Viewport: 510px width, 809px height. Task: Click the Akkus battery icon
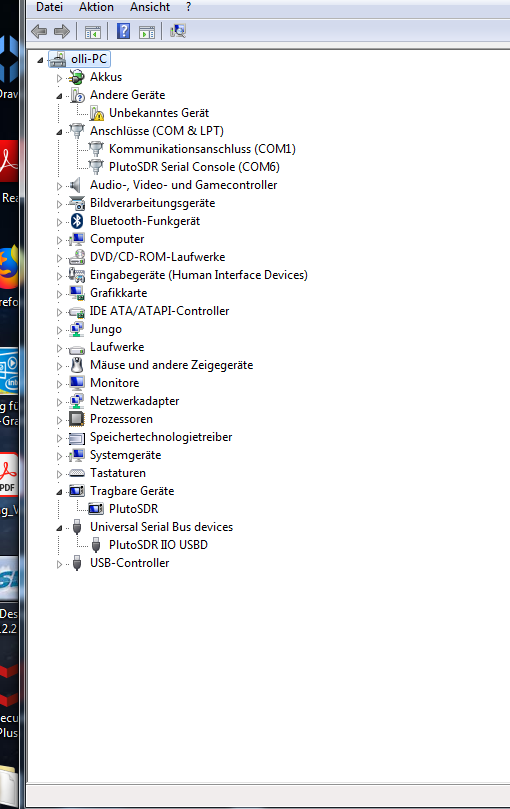point(76,77)
